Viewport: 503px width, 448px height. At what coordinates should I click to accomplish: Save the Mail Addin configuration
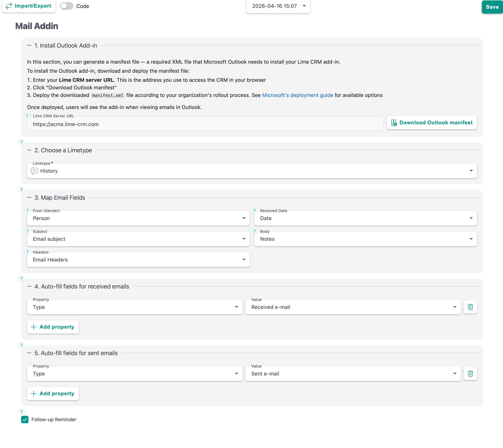[x=492, y=7]
